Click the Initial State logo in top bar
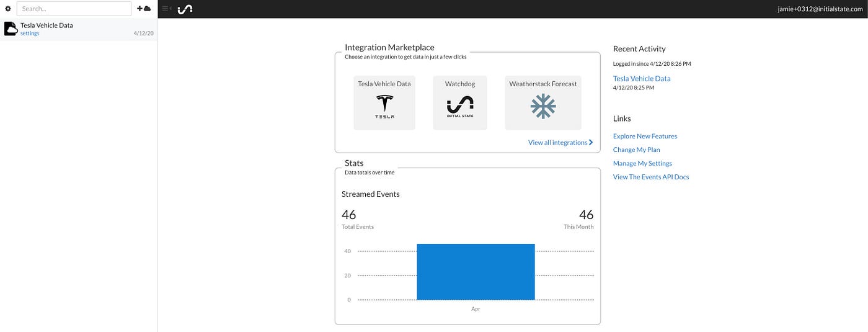Viewport: 868px width, 332px height. tap(185, 9)
